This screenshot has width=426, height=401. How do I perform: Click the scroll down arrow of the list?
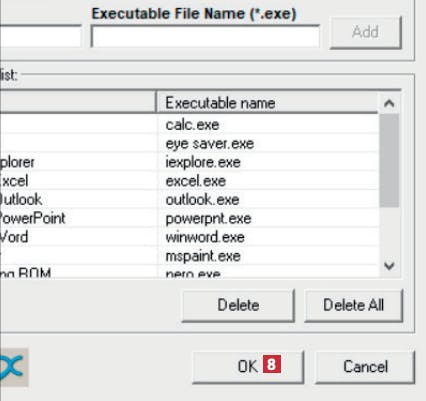tap(389, 266)
